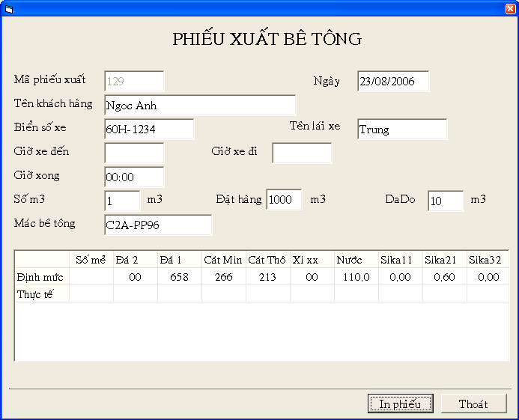Focus the Mã phiếu xuất field

[134, 81]
